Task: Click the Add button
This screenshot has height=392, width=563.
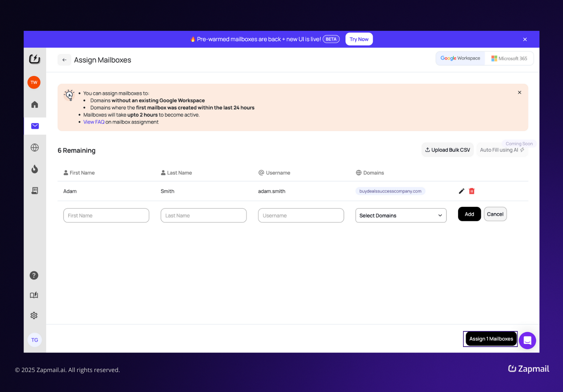Action: 469,214
